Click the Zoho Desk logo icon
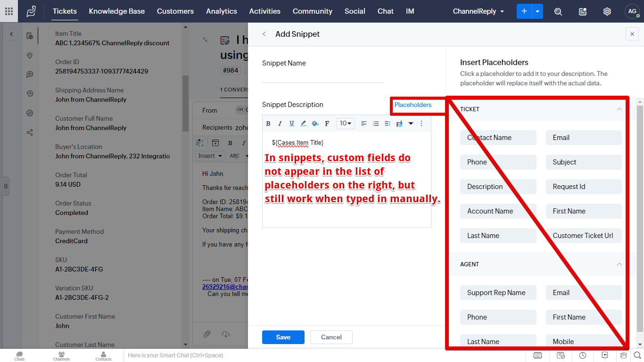The height and width of the screenshot is (362, 644). click(x=31, y=11)
